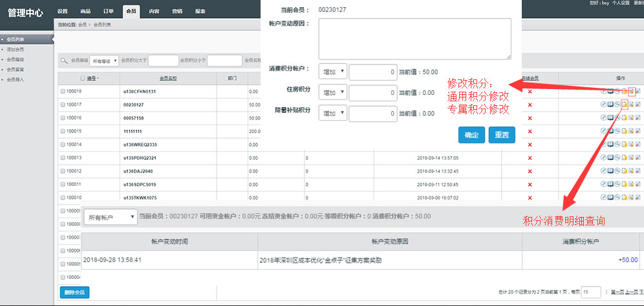Switch to the 商品 tab
This screenshot has width=644, height=306.
click(x=85, y=11)
